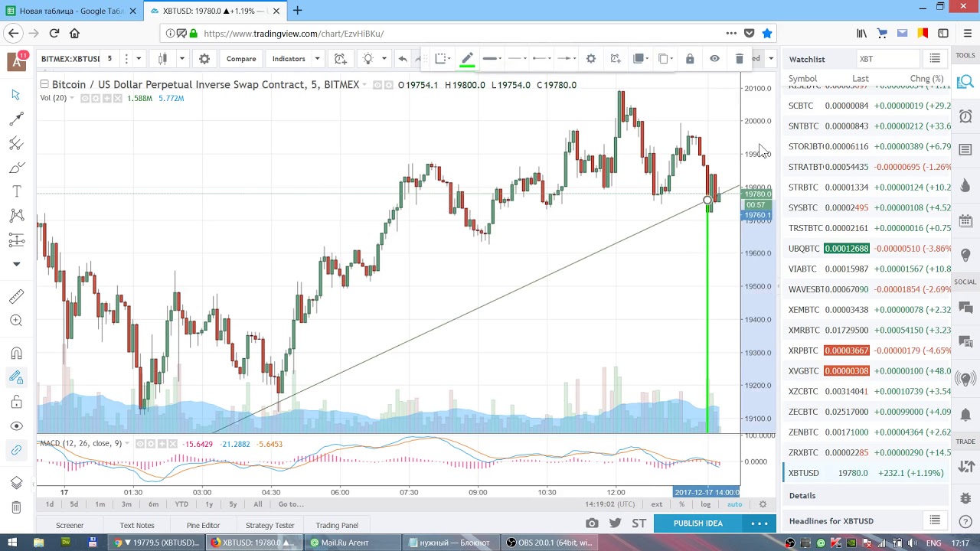This screenshot has height=551, width=980.
Task: Open line style dropdown in floating toolbar
Action: [x=518, y=59]
